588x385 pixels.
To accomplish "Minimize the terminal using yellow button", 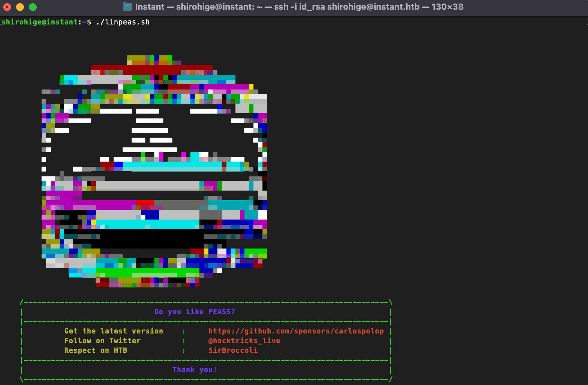I will pyautogui.click(x=20, y=7).
